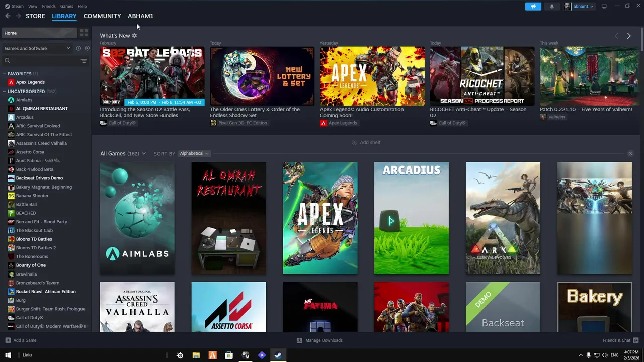This screenshot has height=362, width=644.
Task: Select AL QMRAH RESTAURANT in sidebar
Action: (42, 108)
